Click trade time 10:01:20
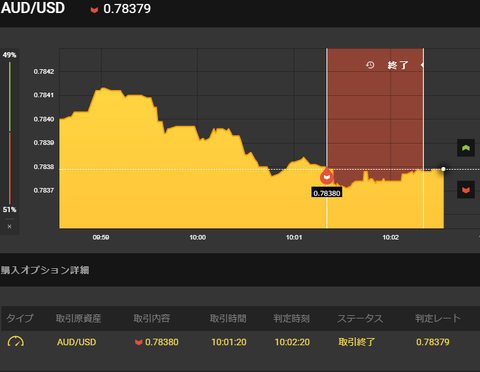 click(229, 342)
